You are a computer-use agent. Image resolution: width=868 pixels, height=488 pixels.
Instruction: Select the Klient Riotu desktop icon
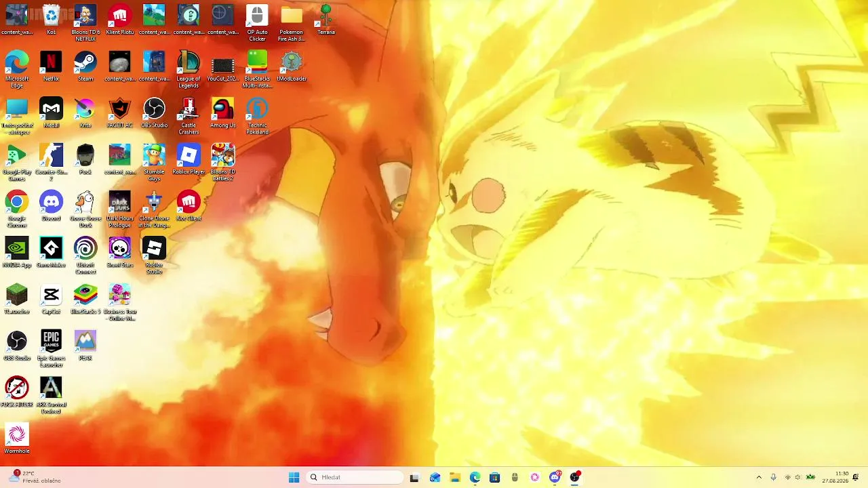point(120,20)
